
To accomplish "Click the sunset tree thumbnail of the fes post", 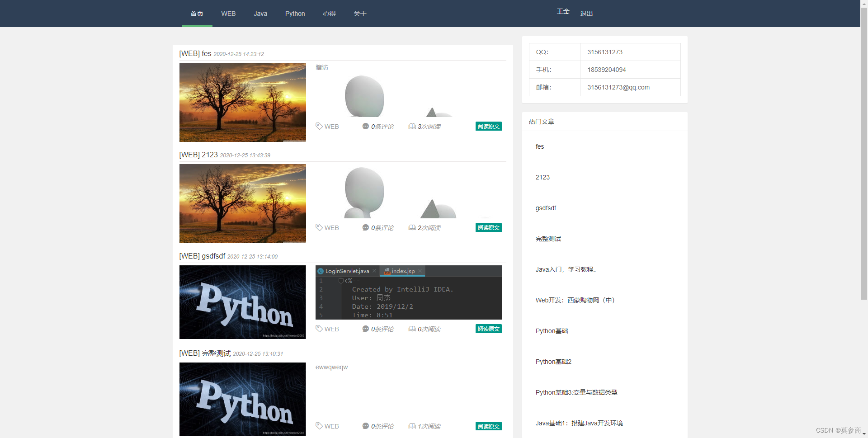I will [243, 102].
